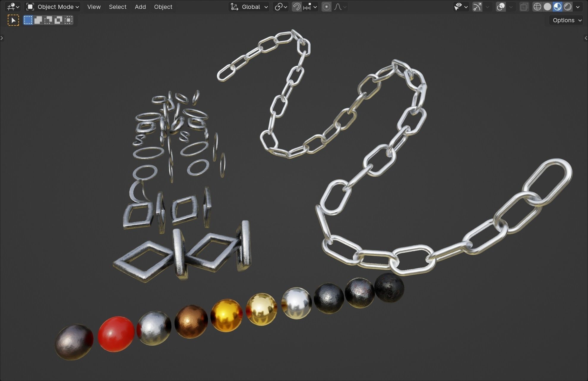
Task: Open the gizmo settings dropdown arrow
Action: point(487,7)
